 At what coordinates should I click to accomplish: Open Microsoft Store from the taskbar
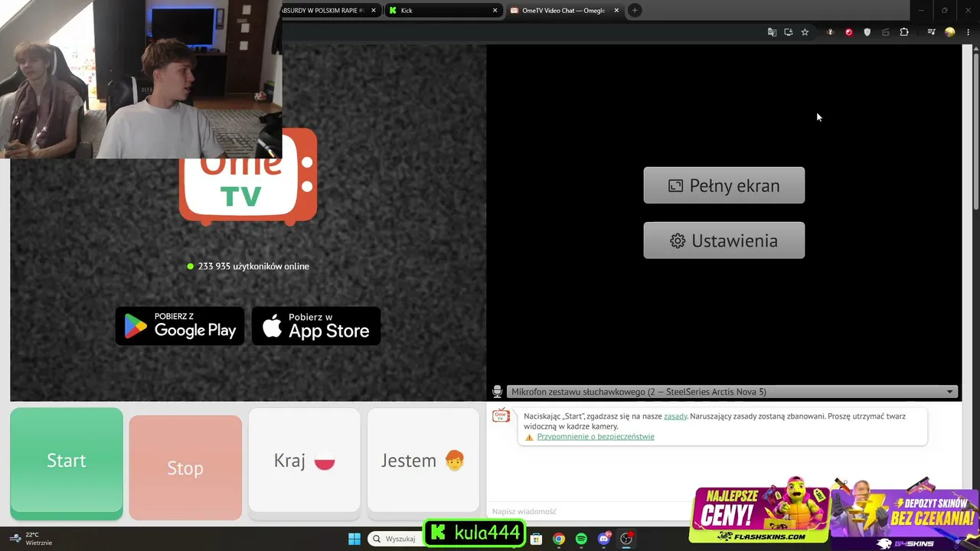pos(537,539)
